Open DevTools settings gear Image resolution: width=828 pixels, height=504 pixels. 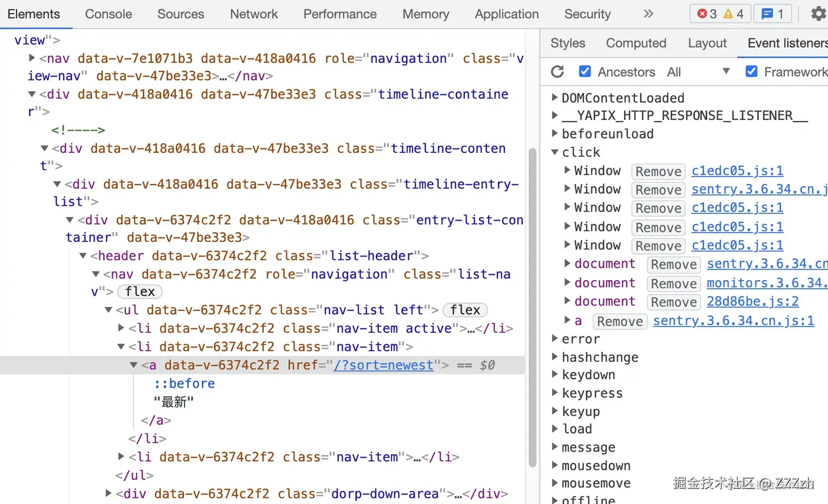tap(818, 14)
